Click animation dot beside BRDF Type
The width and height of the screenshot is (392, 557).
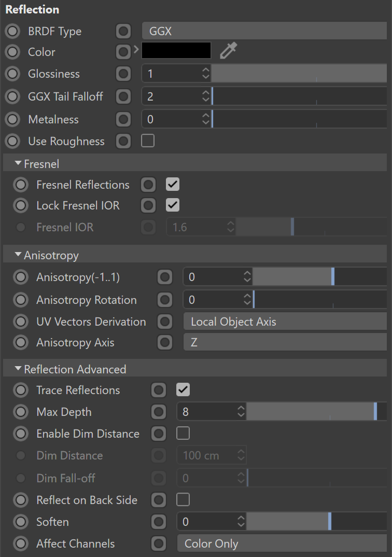pyautogui.click(x=12, y=31)
